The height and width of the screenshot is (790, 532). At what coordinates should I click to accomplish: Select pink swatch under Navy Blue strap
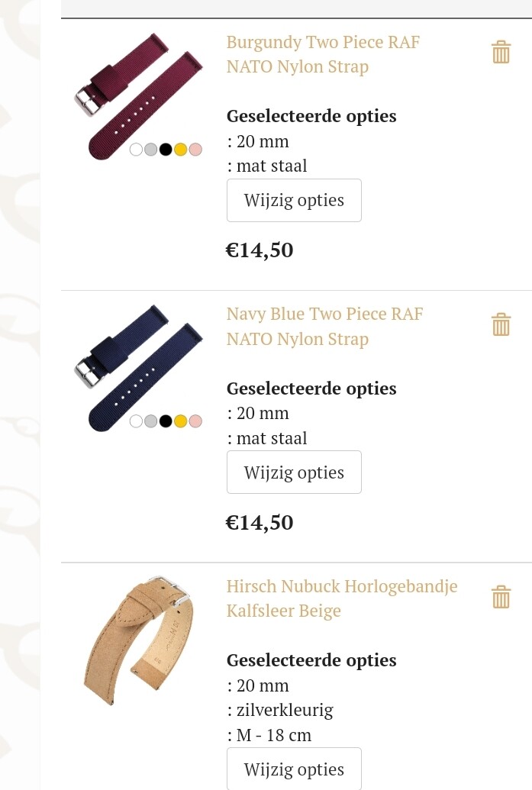(x=195, y=421)
